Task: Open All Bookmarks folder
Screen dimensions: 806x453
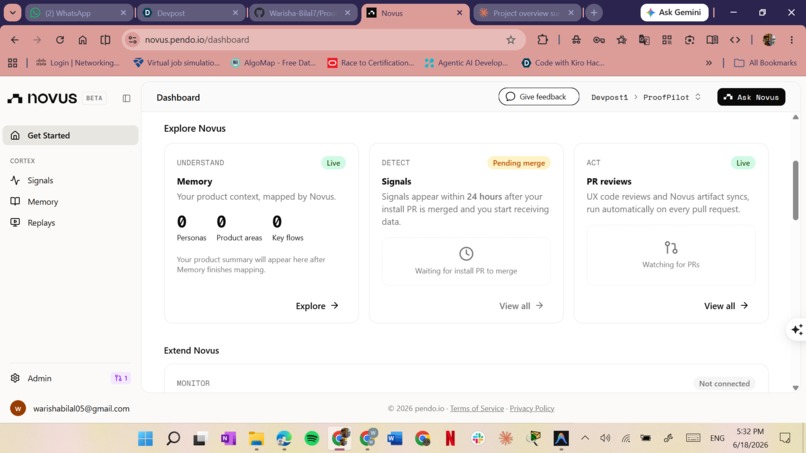Action: click(x=765, y=63)
